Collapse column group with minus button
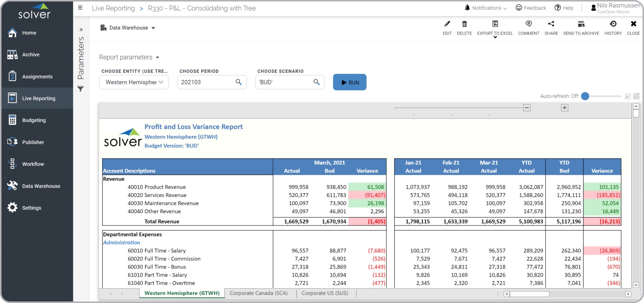Viewport: 644px width, 303px height. 527,108
